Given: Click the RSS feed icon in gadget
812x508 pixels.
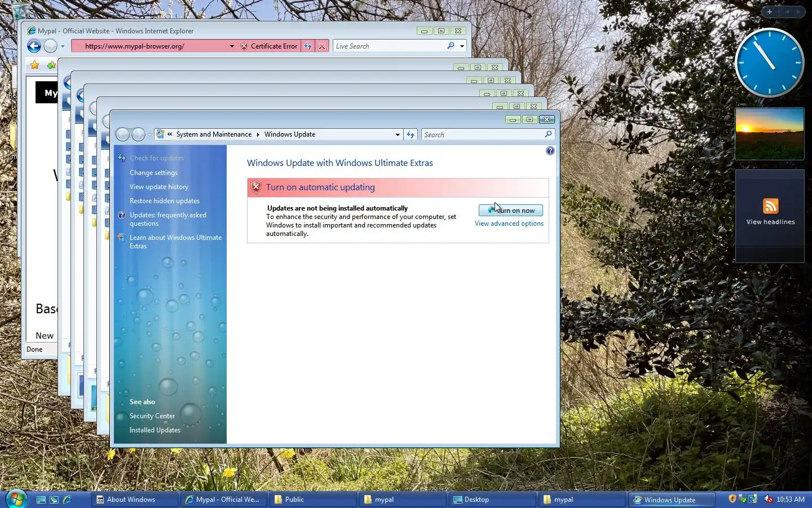Looking at the screenshot, I should pyautogui.click(x=771, y=206).
